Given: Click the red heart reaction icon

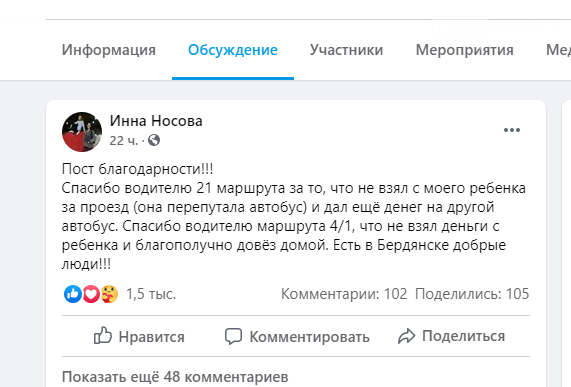Looking at the screenshot, I should pyautogui.click(x=91, y=294).
